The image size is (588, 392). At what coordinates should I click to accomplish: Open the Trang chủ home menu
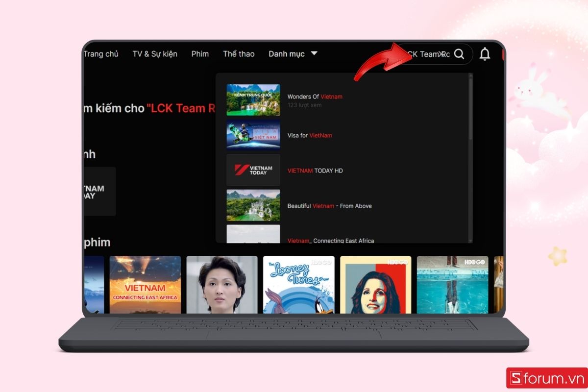tap(101, 54)
